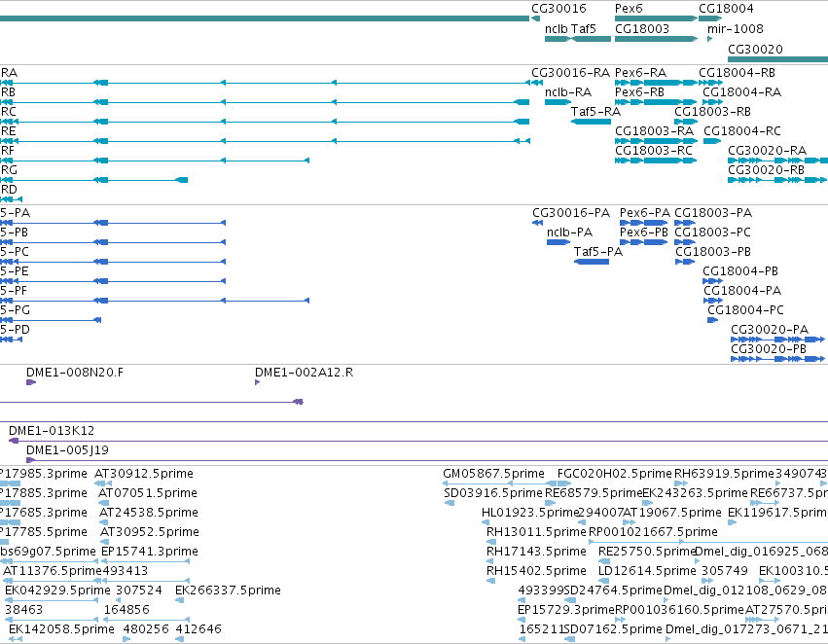Click the CG18004-PC protein label

tap(745, 310)
